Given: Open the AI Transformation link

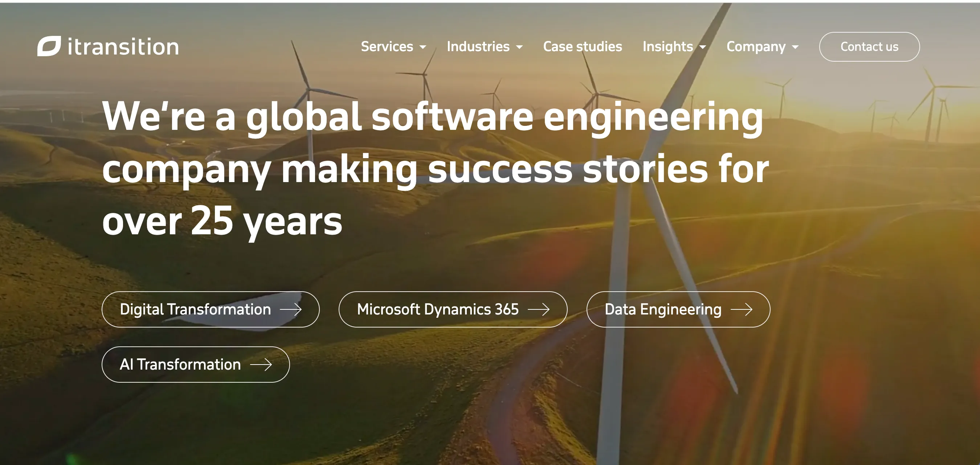Looking at the screenshot, I should tap(196, 365).
